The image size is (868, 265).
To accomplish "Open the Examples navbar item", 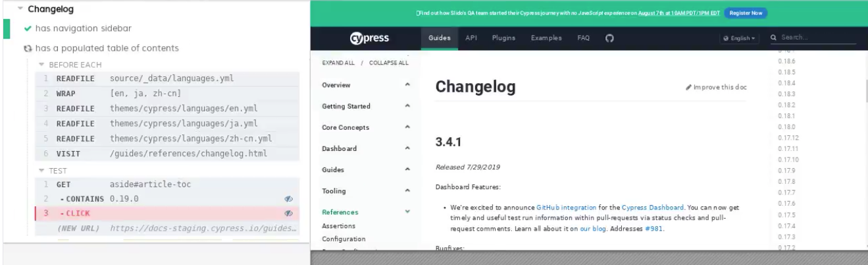I will (546, 38).
